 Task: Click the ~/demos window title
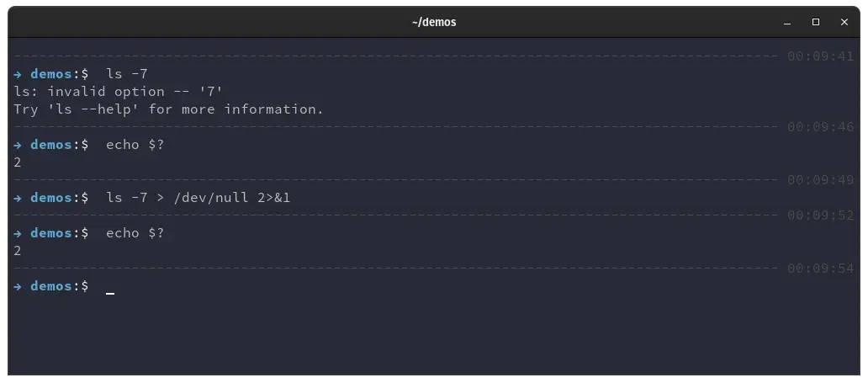434,22
